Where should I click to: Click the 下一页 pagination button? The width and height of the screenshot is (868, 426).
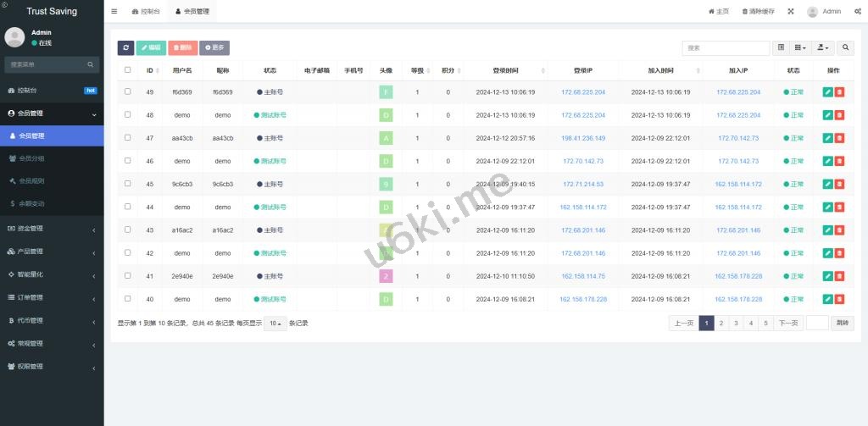coord(789,323)
